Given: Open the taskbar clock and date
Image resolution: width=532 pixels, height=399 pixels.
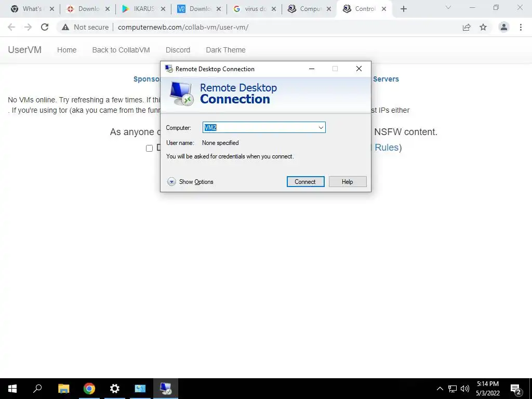Looking at the screenshot, I should 488,389.
